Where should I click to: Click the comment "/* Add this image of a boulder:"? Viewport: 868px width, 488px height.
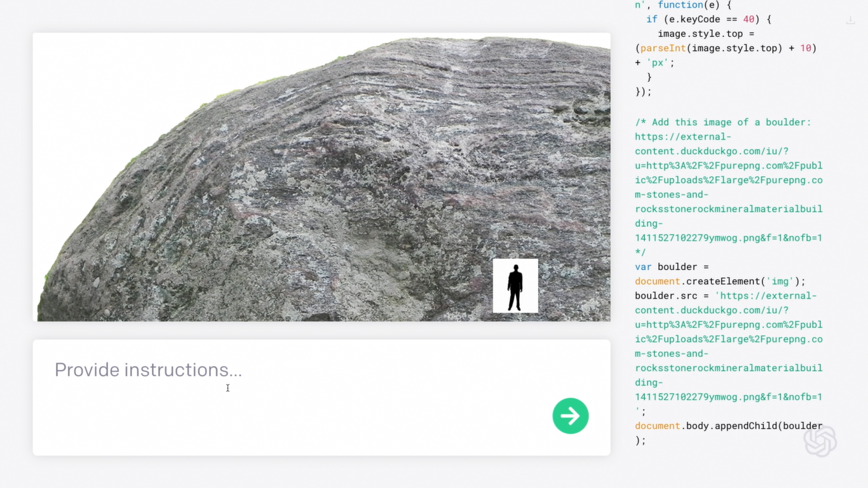pos(723,122)
